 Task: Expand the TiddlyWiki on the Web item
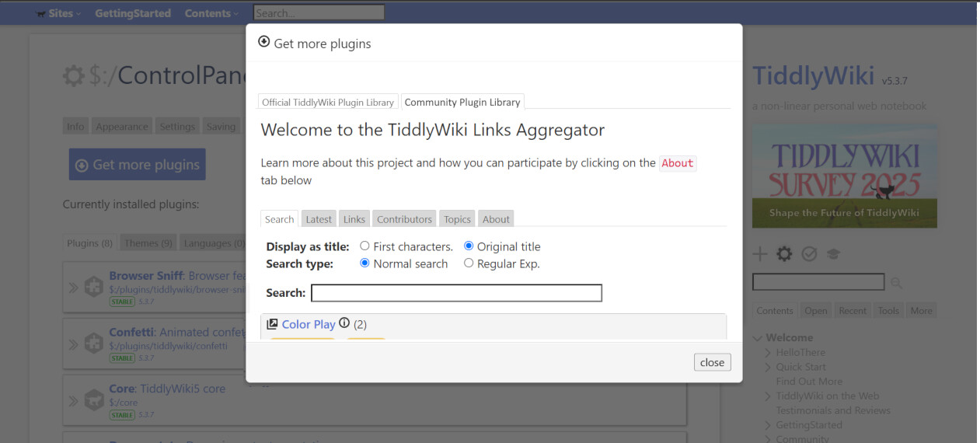click(768, 396)
